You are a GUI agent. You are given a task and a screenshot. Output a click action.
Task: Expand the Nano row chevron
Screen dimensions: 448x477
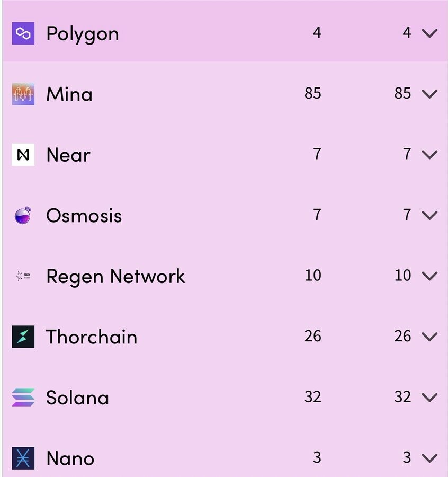(x=429, y=458)
